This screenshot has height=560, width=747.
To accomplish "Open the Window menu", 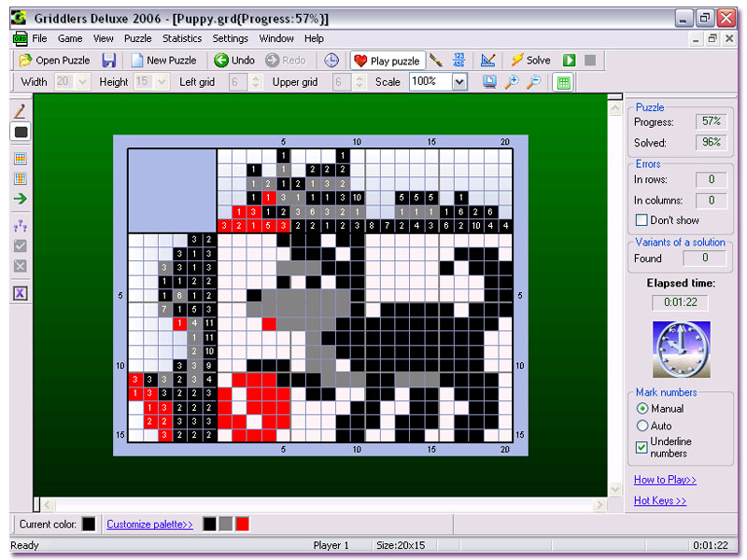I will coord(276,38).
